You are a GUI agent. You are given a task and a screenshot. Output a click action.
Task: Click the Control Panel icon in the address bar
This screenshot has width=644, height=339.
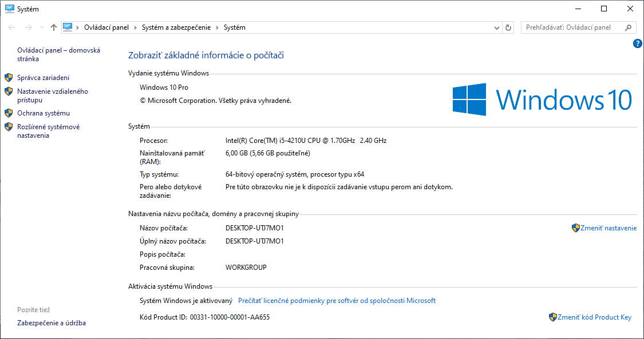68,27
